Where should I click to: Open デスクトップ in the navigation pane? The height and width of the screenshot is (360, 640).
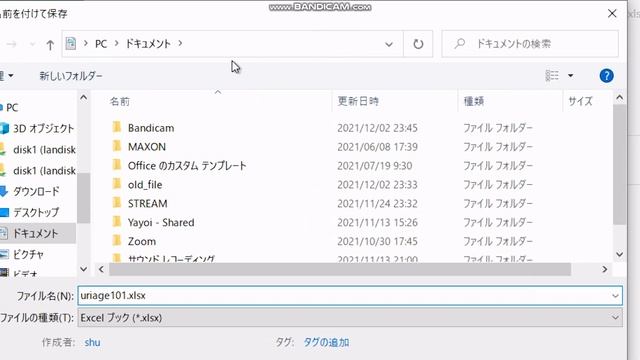pyautogui.click(x=36, y=212)
